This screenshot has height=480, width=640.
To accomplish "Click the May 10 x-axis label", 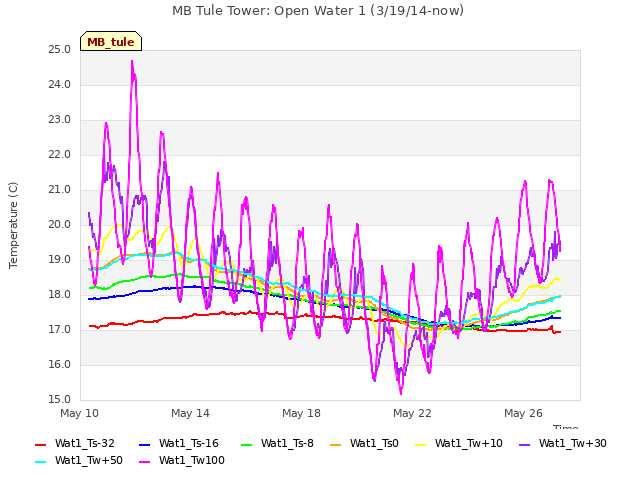I will (x=80, y=413).
